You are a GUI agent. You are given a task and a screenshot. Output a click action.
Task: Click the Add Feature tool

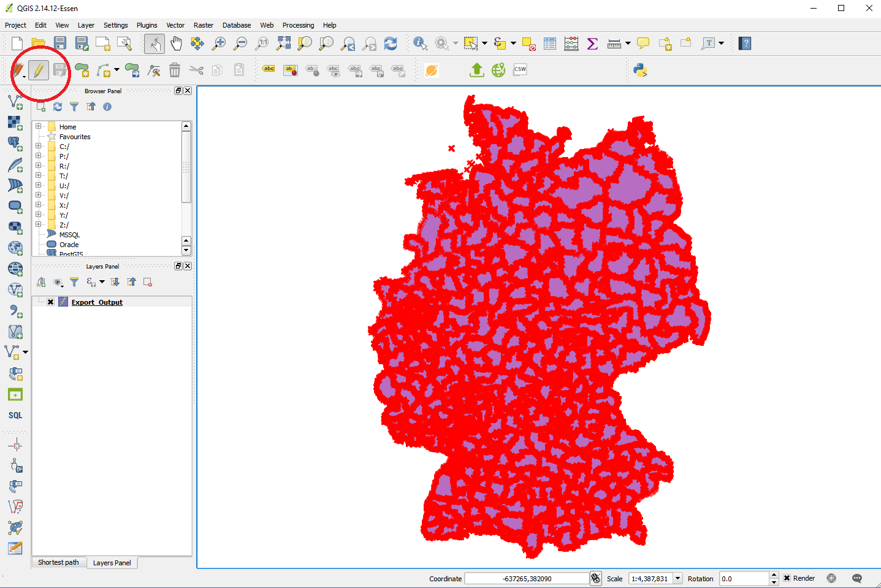[82, 70]
